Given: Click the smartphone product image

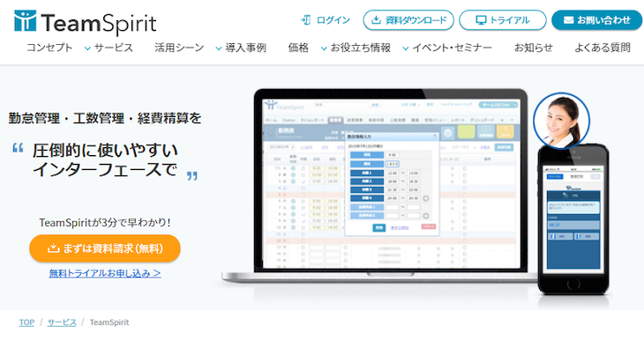Looking at the screenshot, I should pos(573,219).
